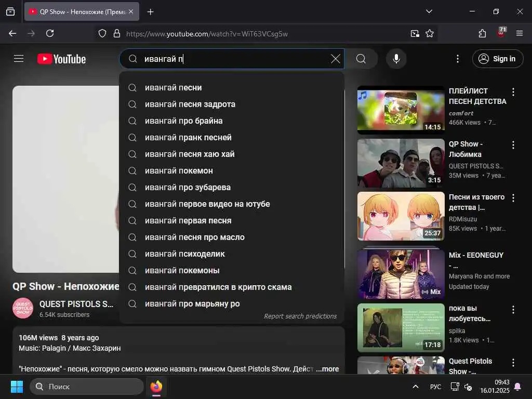Close the QP Show tab
The image size is (532, 399).
tap(131, 11)
